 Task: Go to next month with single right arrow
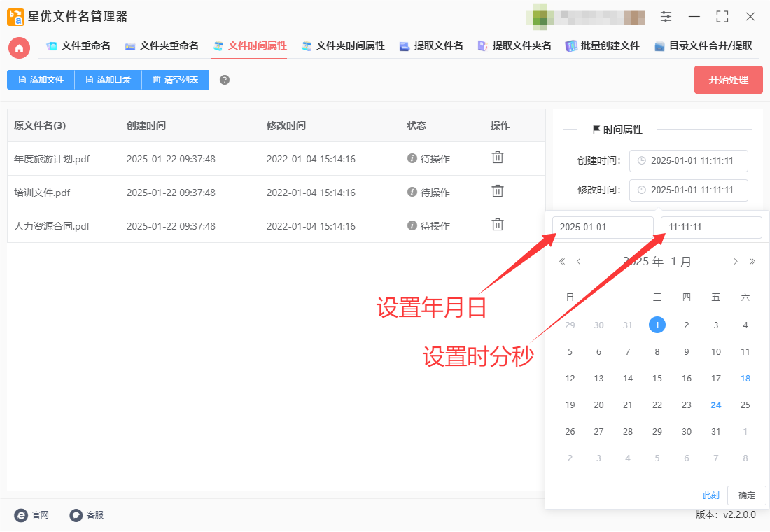(x=735, y=261)
